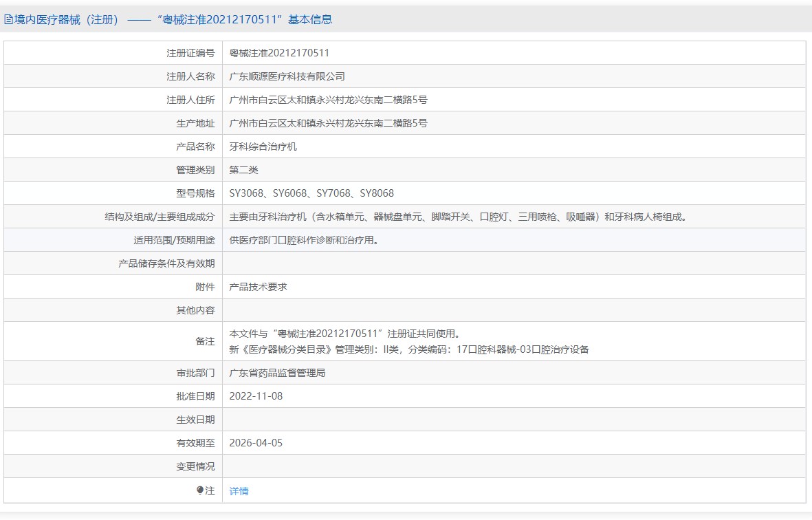This screenshot has height=520, width=812.
Task: Select the 管理类别 label
Action: click(195, 170)
